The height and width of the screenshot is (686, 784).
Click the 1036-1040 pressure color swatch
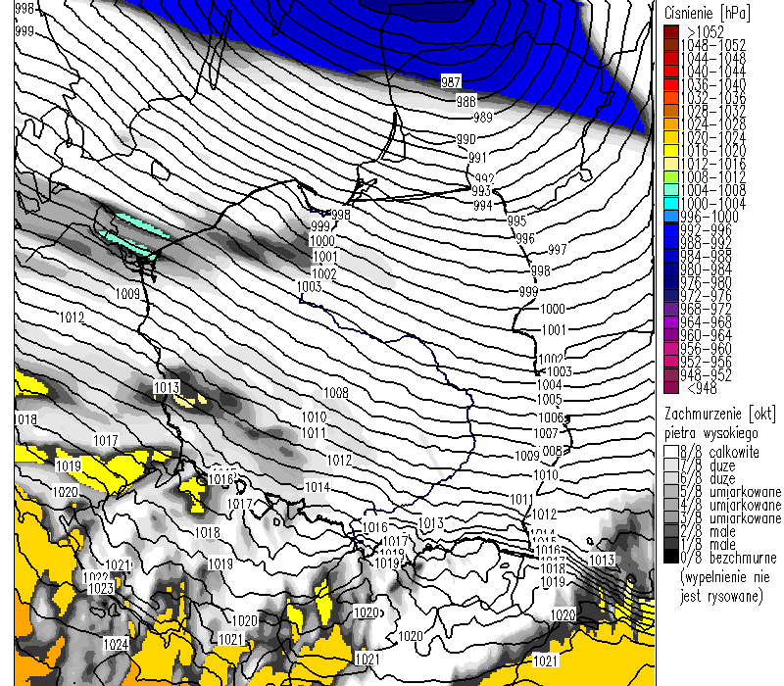671,84
